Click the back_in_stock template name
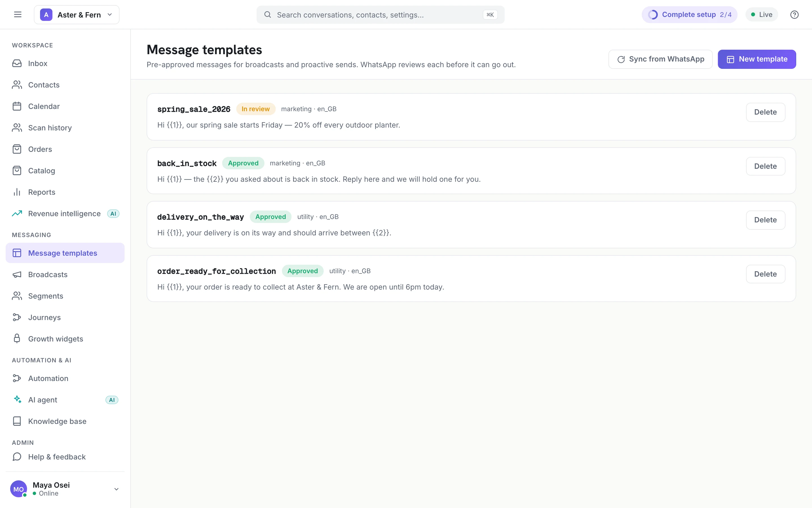Image resolution: width=812 pixels, height=508 pixels. 187,163
